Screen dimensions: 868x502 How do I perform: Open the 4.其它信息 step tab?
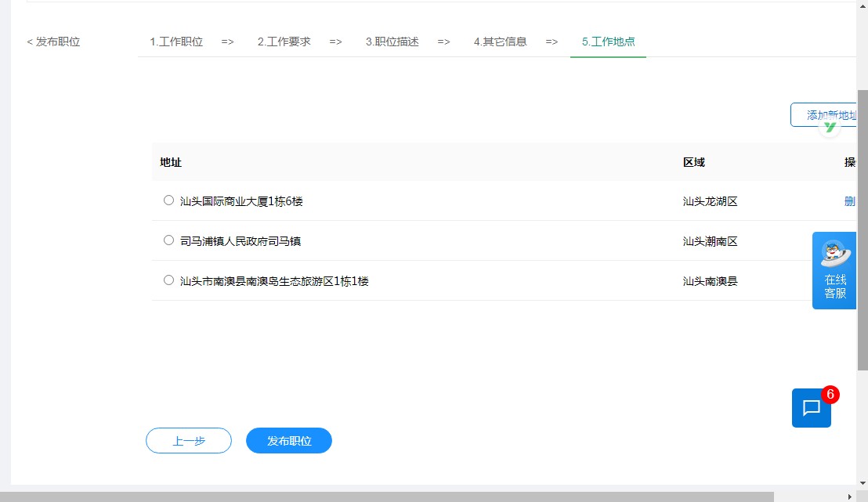click(x=500, y=42)
